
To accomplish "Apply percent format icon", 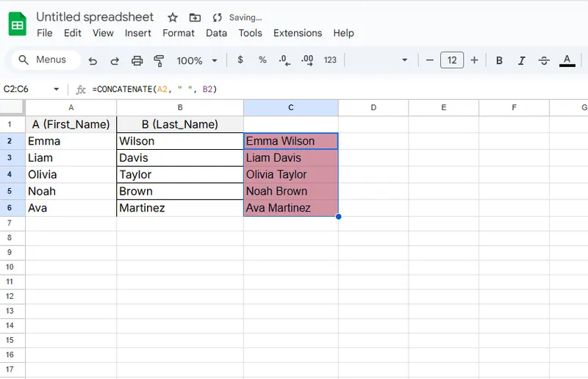I will 262,60.
